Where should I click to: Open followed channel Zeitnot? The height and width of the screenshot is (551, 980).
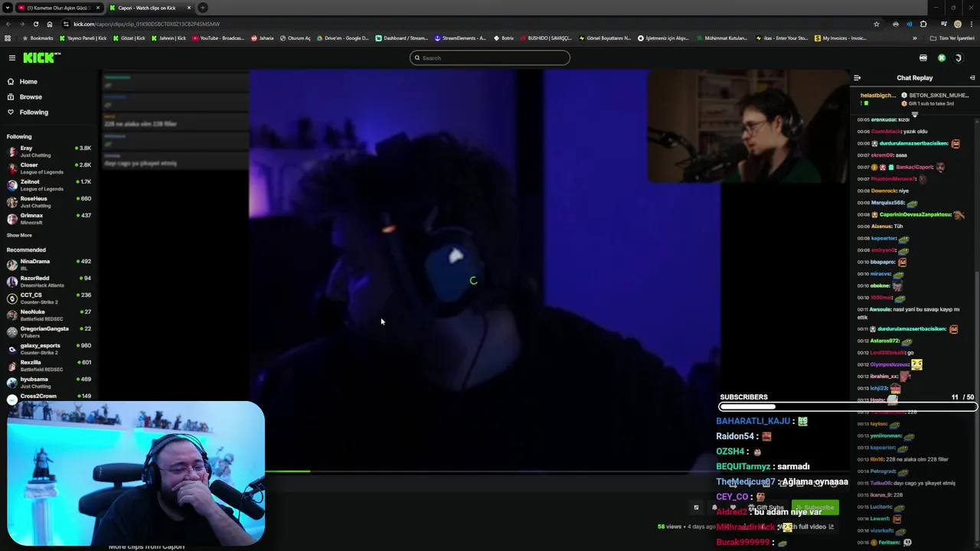49,184
